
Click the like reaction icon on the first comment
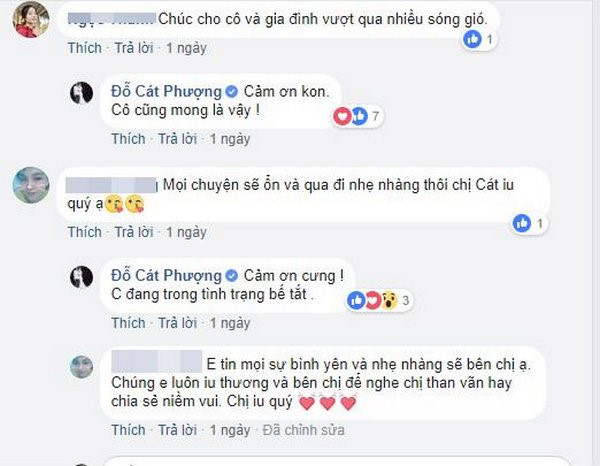click(474, 39)
